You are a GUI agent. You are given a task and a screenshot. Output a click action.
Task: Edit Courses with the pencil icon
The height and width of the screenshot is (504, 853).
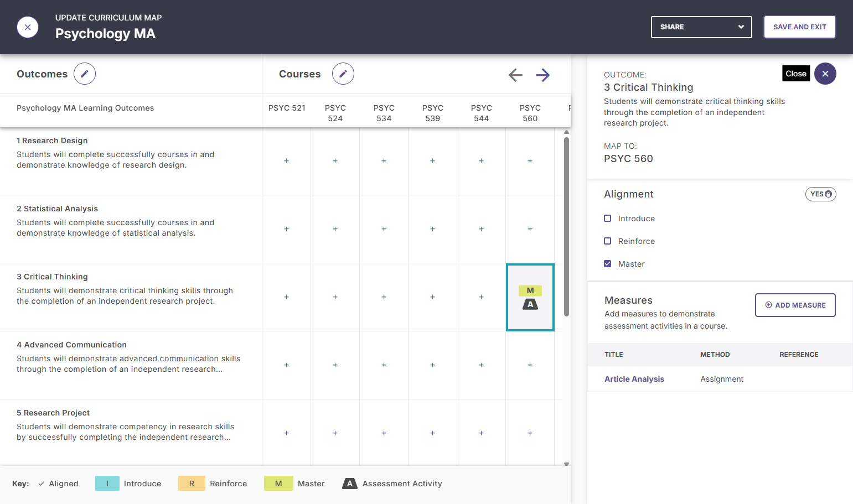pos(343,74)
